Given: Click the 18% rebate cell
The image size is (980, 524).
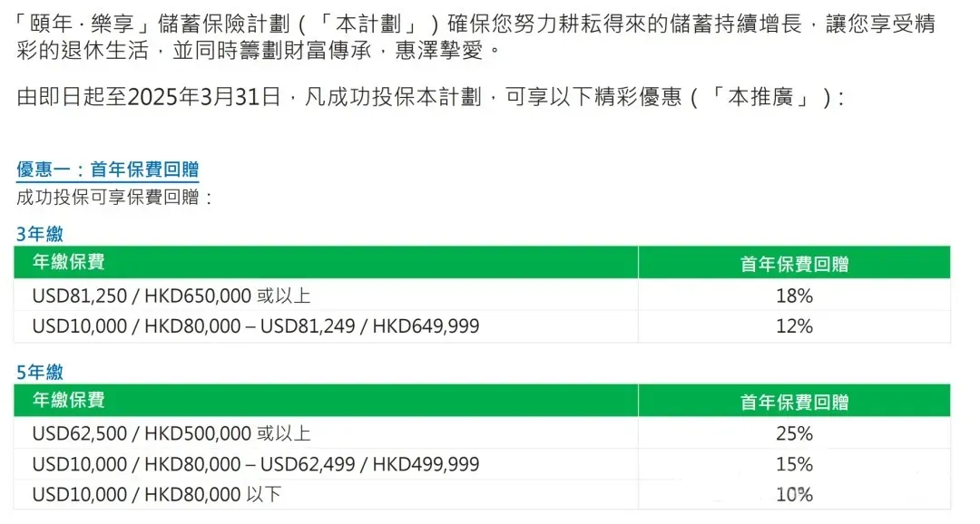Looking at the screenshot, I should pyautogui.click(x=794, y=296).
